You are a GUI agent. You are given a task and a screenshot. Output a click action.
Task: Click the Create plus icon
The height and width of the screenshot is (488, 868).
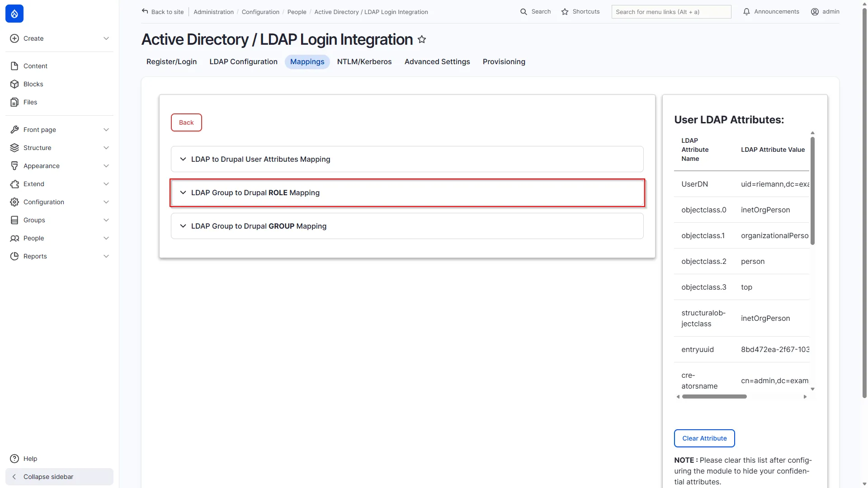pos(14,38)
